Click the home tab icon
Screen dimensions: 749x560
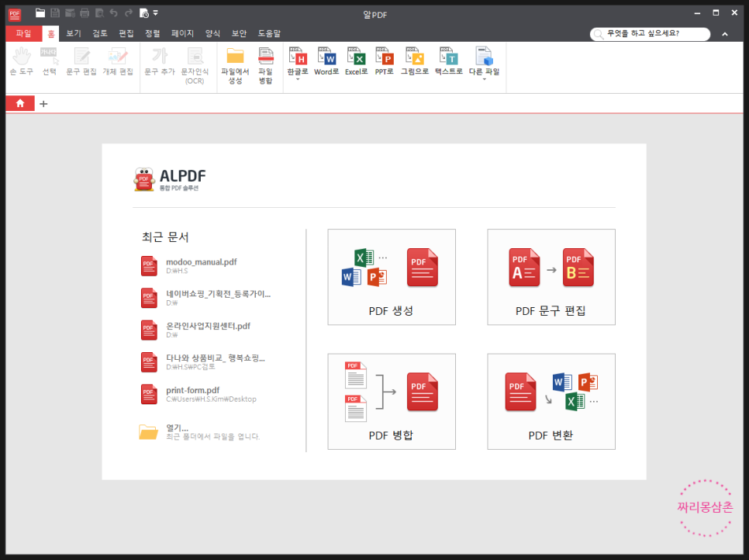[x=20, y=103]
